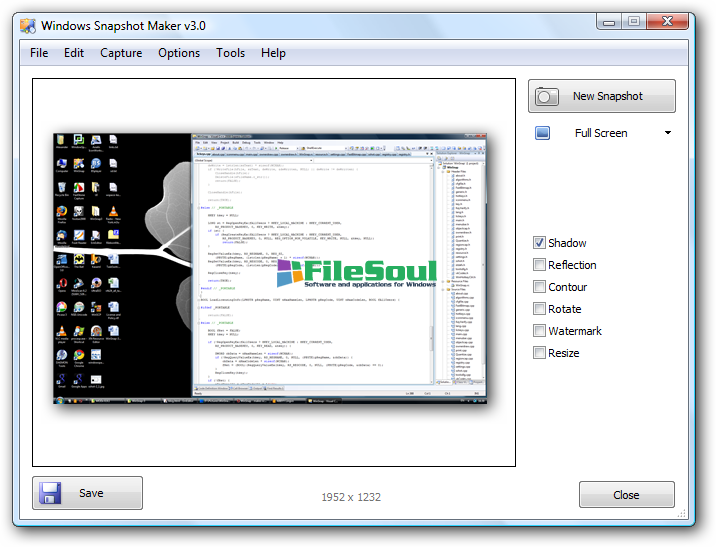Click the New Snapshot button
Image resolution: width=716 pixels, height=547 pixels.
click(601, 96)
